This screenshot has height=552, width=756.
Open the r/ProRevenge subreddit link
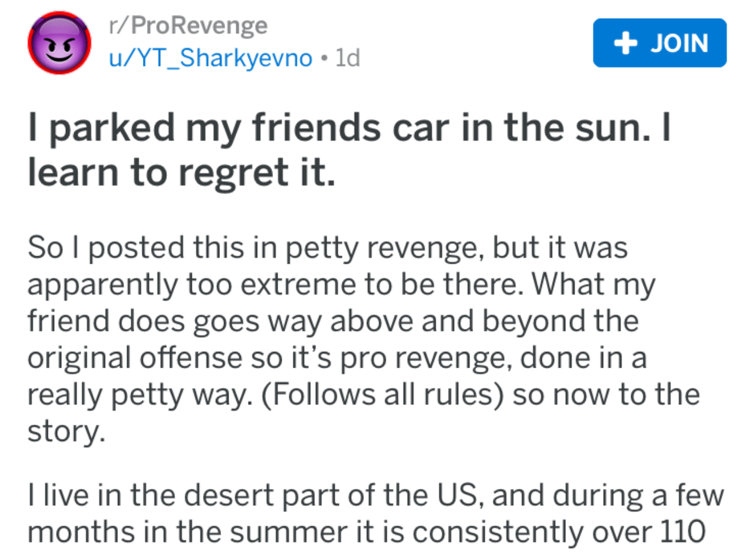(x=188, y=25)
